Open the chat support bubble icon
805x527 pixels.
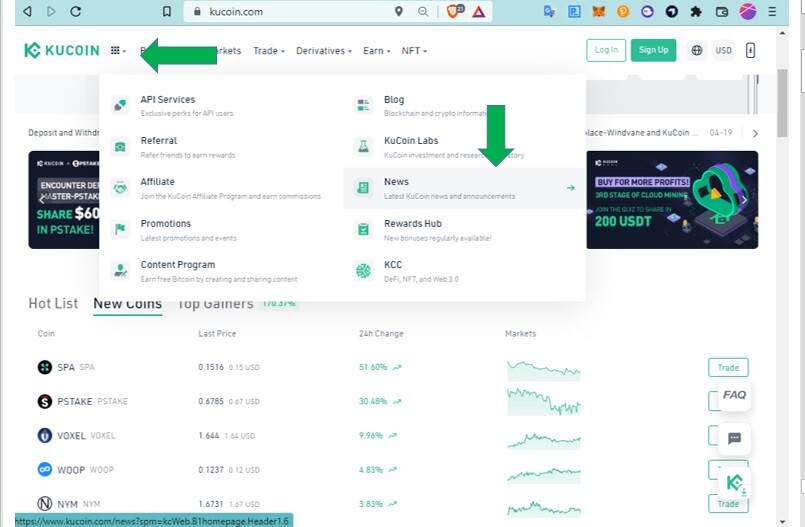[734, 438]
